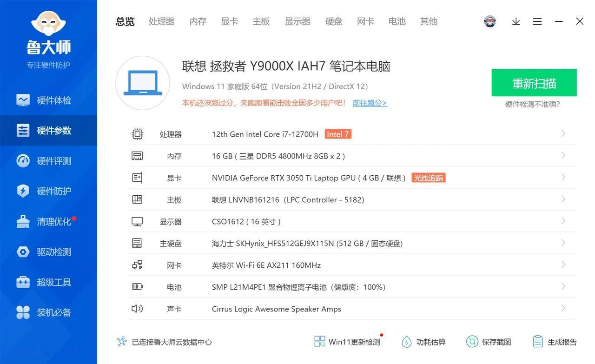Viewport: 595px width, 364px height.
Task: Click the motherboard icon
Action: coord(137,199)
